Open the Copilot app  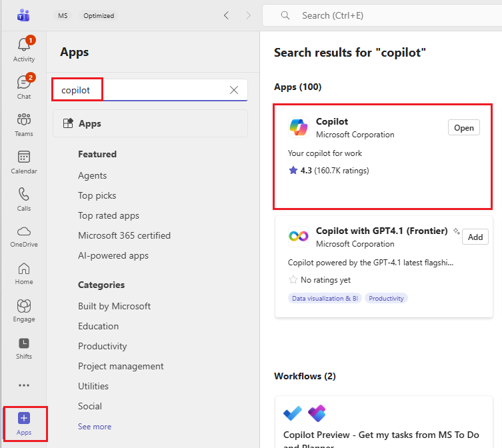click(x=464, y=128)
